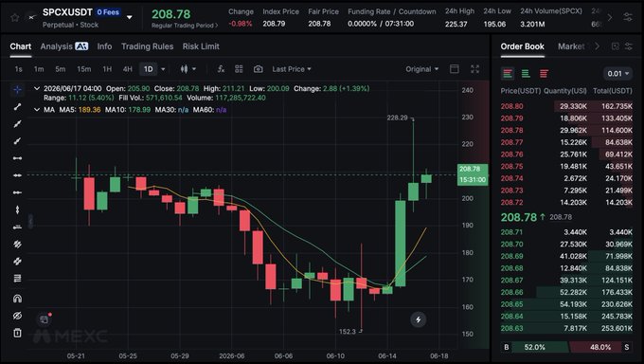Open the candlestick chart type dropdown
This screenshot has height=364, width=644.
tap(188, 69)
